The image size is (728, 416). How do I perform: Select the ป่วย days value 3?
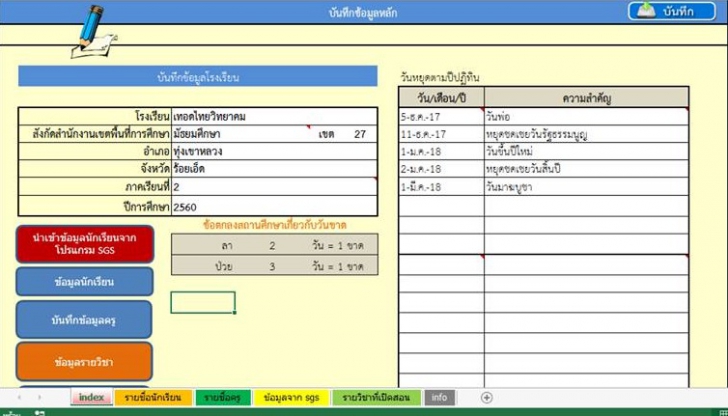point(272,266)
